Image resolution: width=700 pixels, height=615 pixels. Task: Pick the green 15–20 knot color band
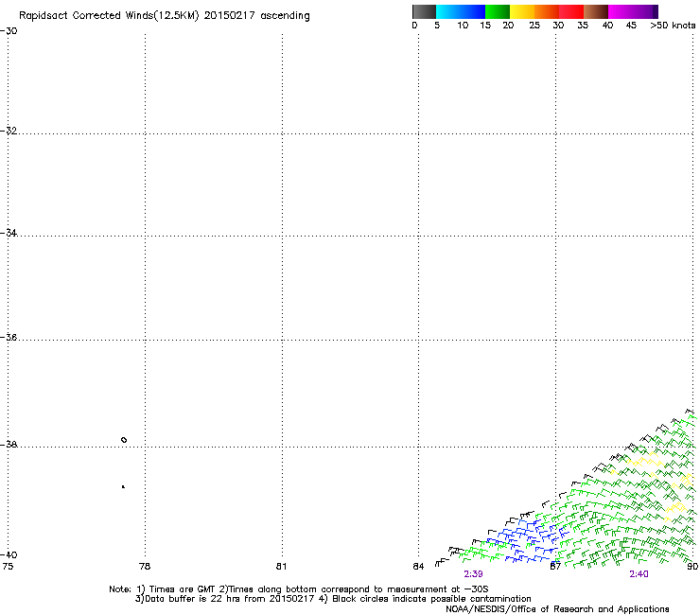[x=498, y=11]
